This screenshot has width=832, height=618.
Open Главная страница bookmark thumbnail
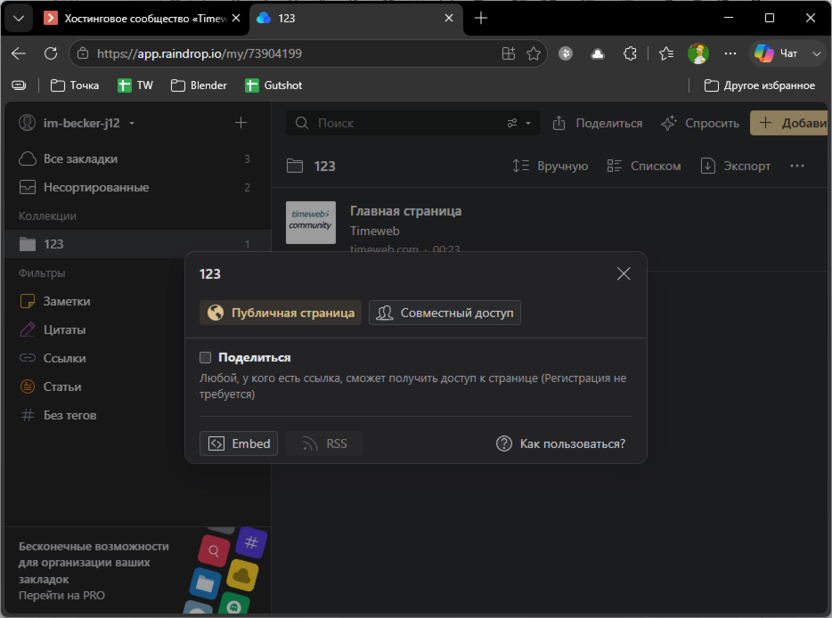311,222
